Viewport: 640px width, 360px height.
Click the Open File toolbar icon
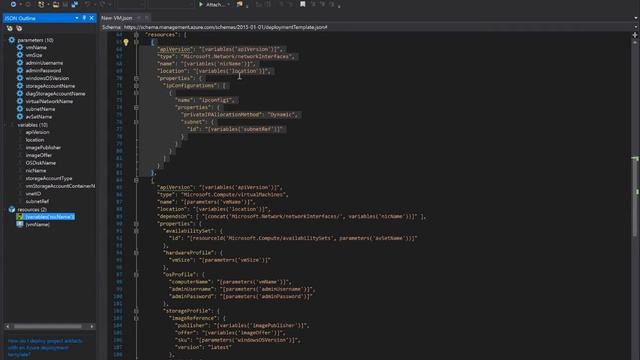click(56, 4)
